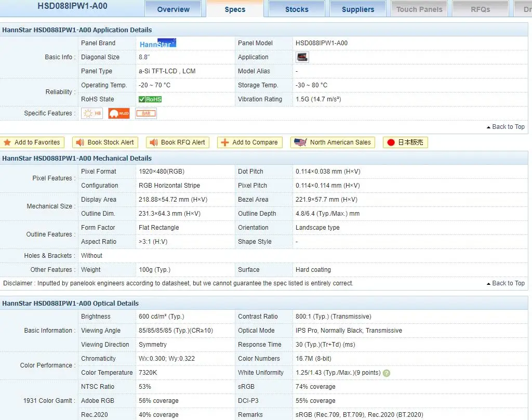The height and width of the screenshot is (420, 532).
Task: Open the Stocks tab
Action: [297, 9]
